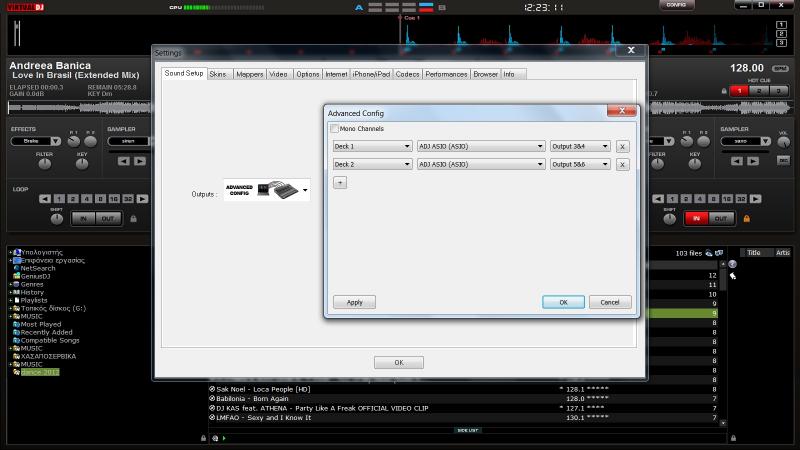Open Deck 1 row ADJ ASIO device dropdown
The height and width of the screenshot is (450, 800).
(481, 146)
